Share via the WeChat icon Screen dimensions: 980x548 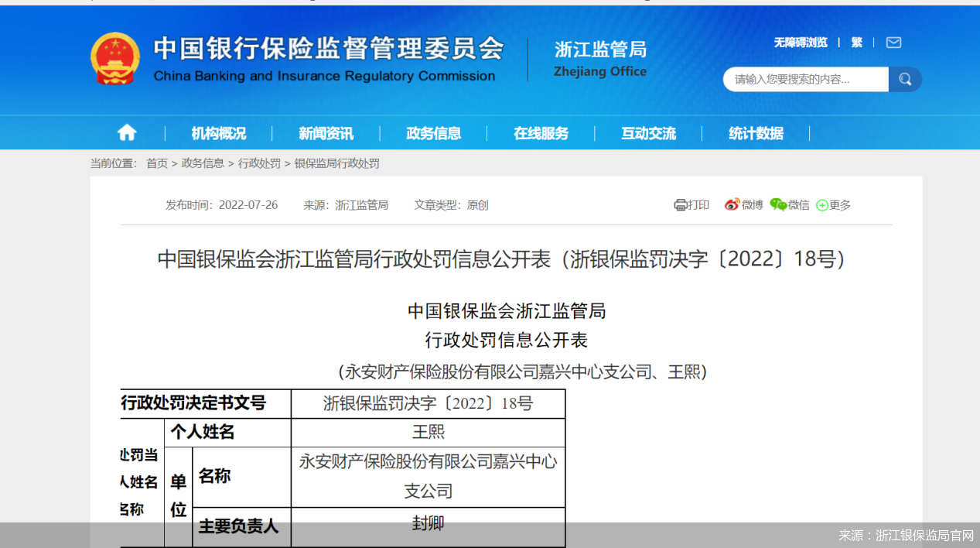coord(778,204)
